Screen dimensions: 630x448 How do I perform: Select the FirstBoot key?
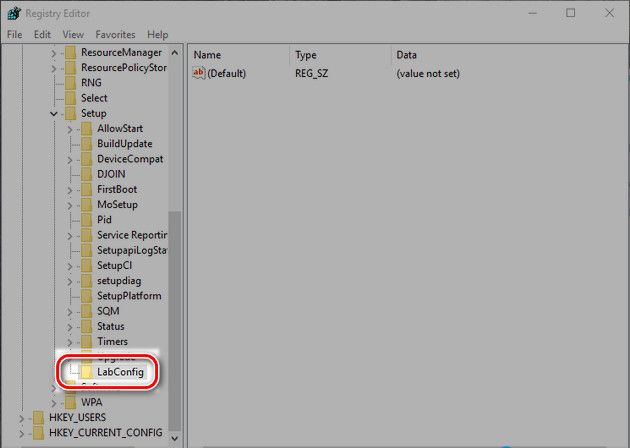pyautogui.click(x=117, y=189)
